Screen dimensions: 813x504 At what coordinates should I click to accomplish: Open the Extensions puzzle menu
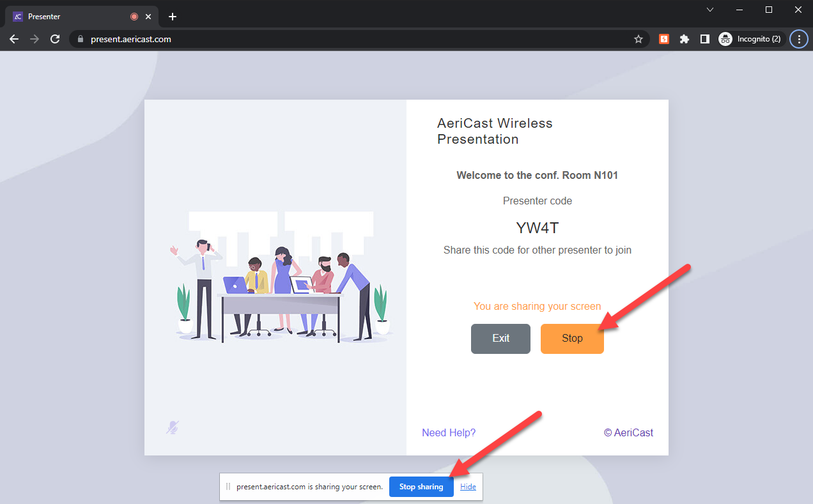tap(685, 39)
